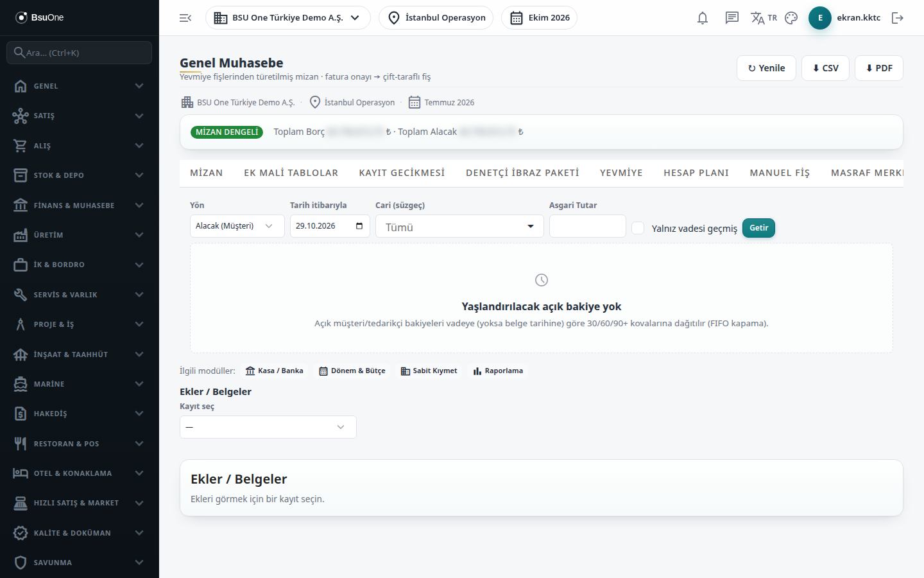Click the Asgari Tutar input field
Image resolution: width=924 pixels, height=578 pixels.
click(588, 226)
